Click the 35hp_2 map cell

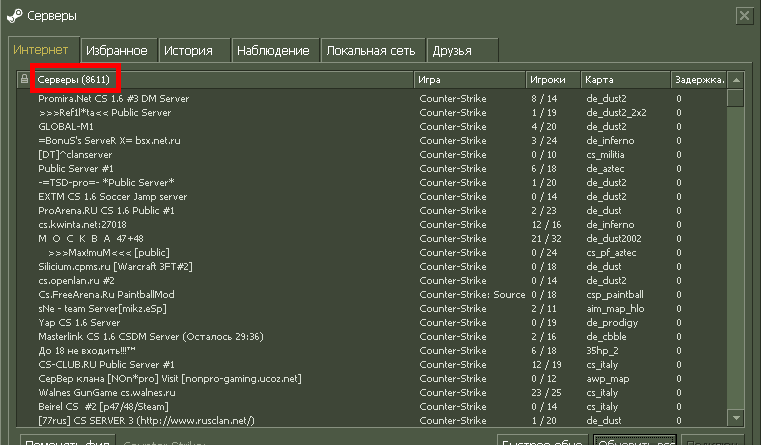click(602, 351)
